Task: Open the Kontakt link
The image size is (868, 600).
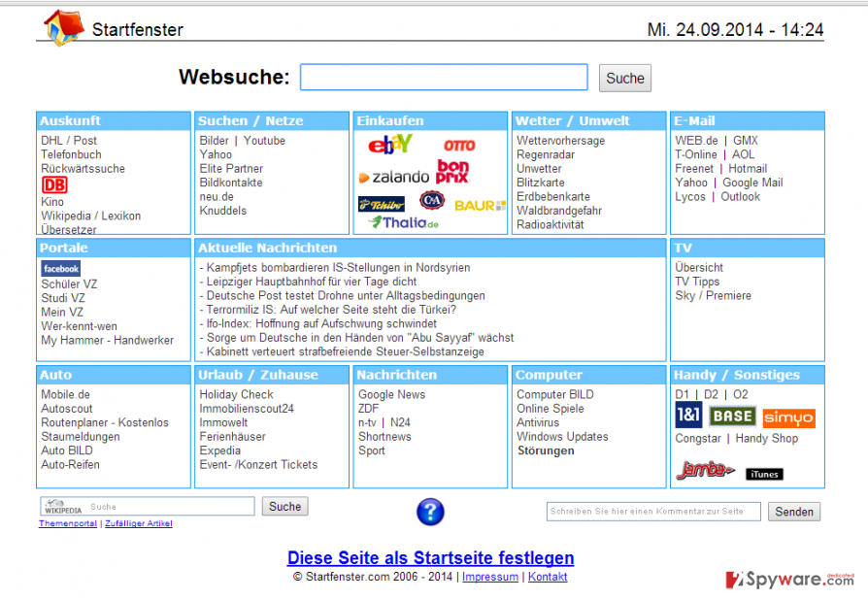Action: [x=548, y=577]
